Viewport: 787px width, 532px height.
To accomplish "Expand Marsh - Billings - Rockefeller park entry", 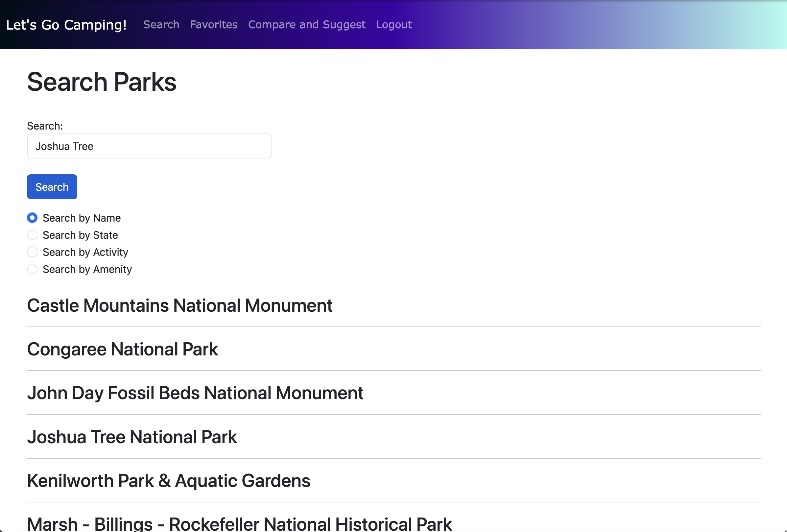I will [239, 524].
